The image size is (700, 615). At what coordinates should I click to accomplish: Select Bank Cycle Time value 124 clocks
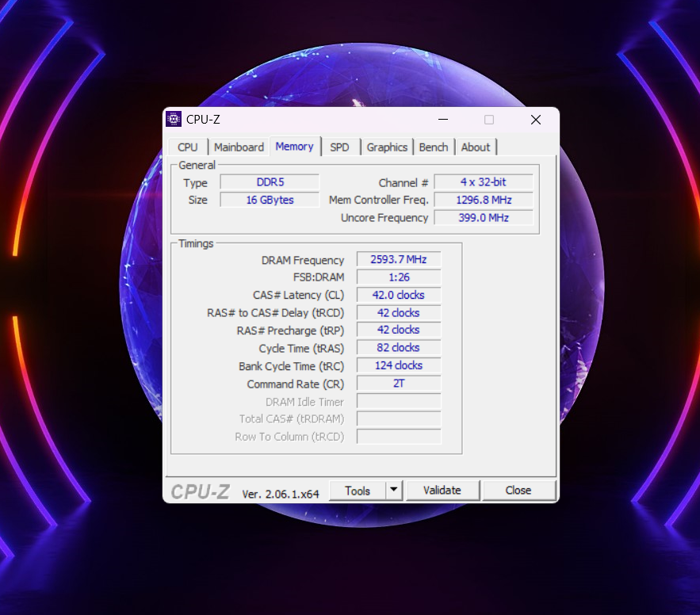pos(399,365)
